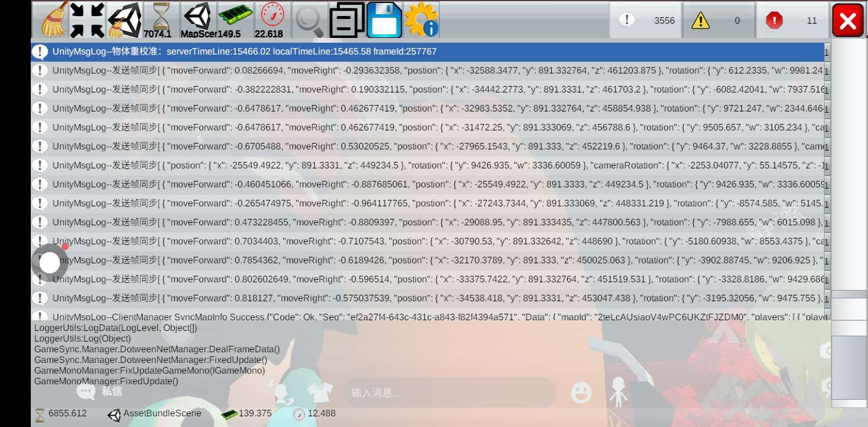Viewport: 868px width, 427px height.
Task: Select log with moveForward -0.265474975
Action: point(428,203)
